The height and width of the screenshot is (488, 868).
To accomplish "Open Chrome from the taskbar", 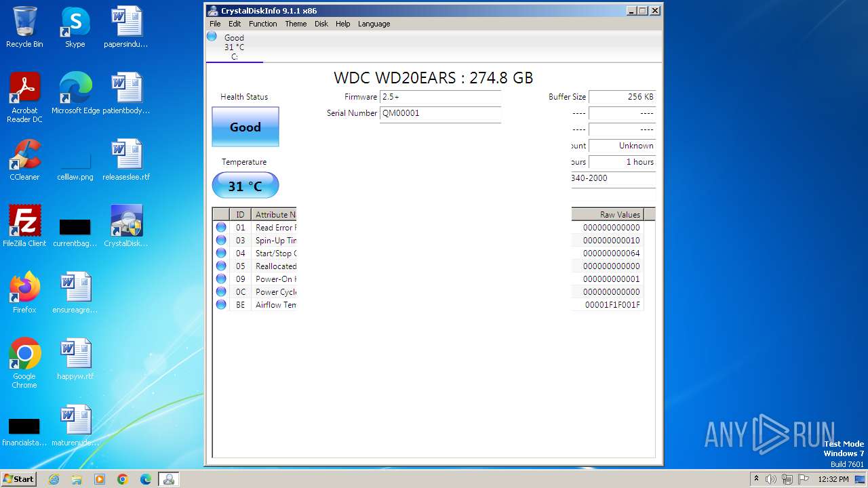I will click(123, 479).
